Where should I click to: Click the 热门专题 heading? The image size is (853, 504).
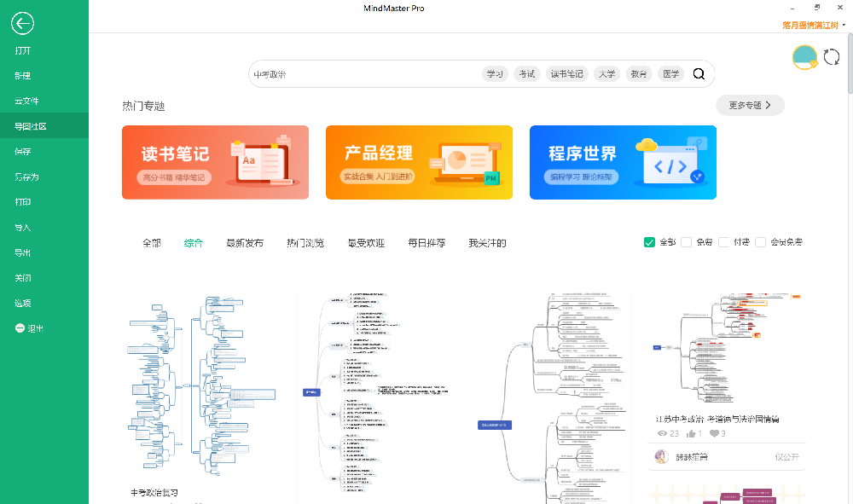click(143, 106)
